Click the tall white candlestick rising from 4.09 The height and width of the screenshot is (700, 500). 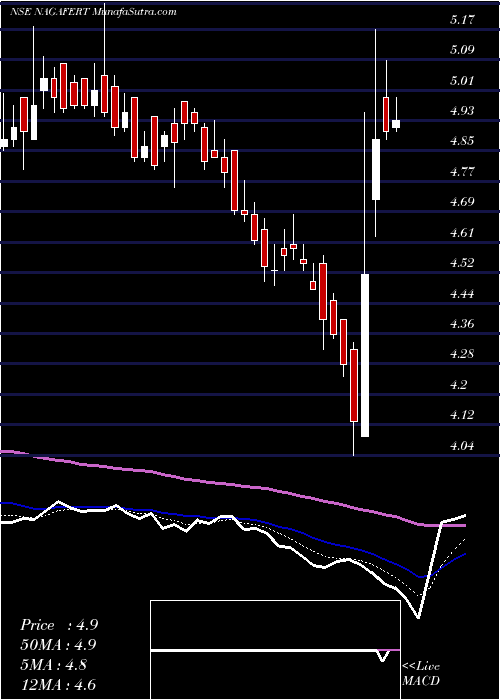365,355
